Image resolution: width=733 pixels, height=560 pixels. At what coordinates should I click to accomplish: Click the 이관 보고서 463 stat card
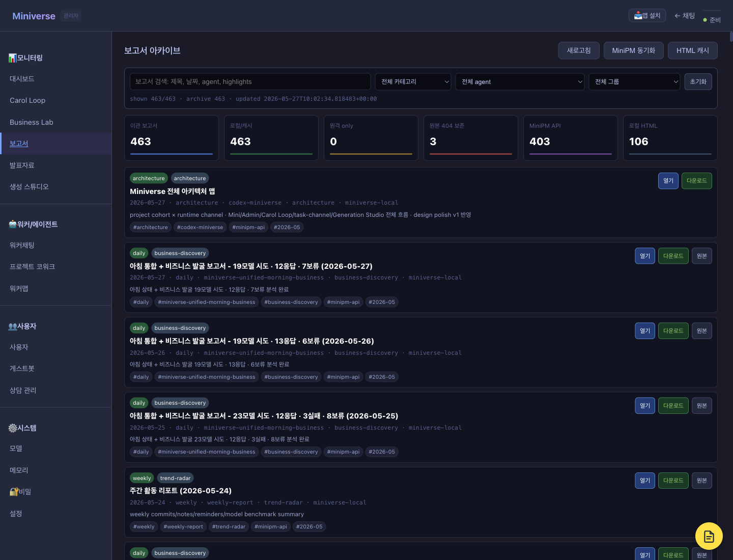pyautogui.click(x=172, y=138)
